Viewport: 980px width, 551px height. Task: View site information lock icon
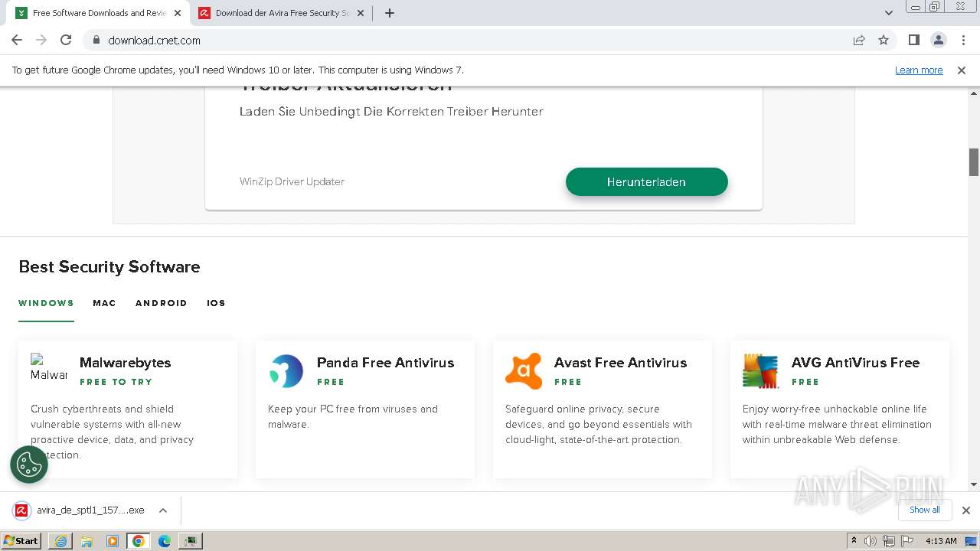(96, 40)
